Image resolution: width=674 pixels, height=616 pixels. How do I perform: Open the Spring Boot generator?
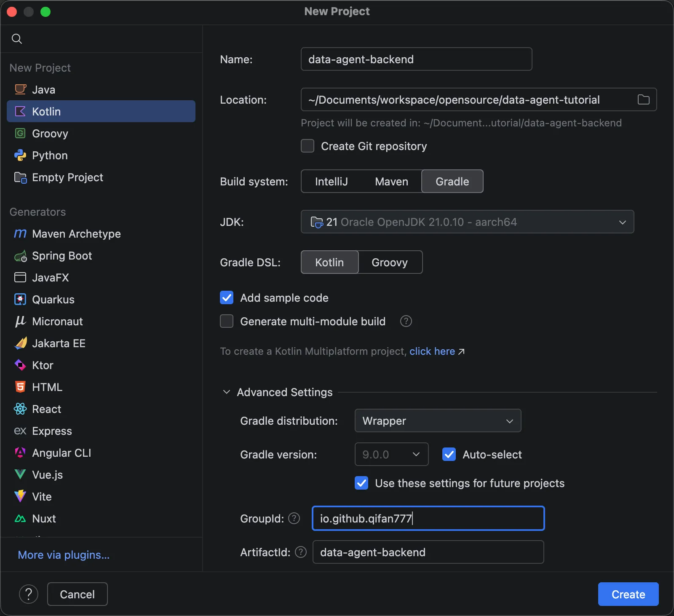tap(62, 256)
